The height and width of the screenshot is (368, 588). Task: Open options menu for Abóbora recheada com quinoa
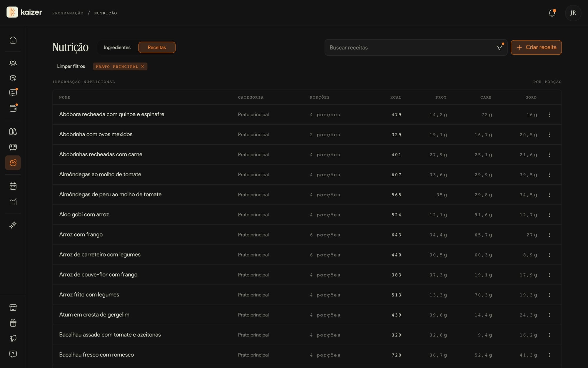[x=549, y=115]
